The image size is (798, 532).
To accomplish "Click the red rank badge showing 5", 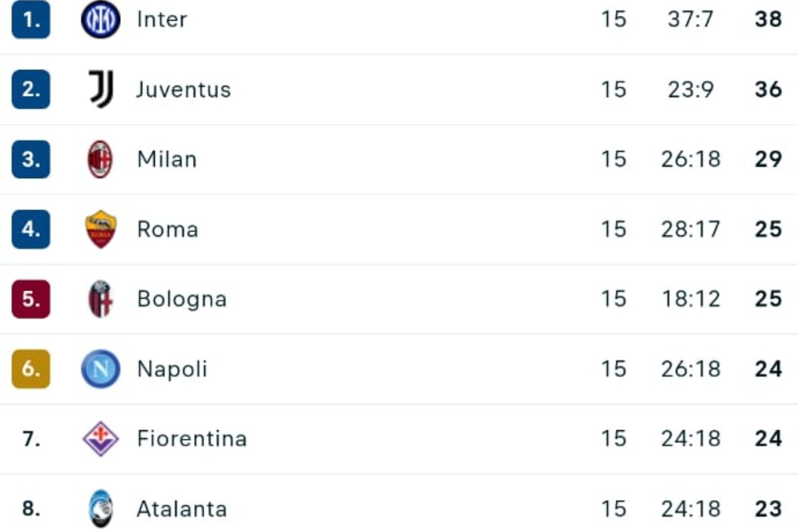I will pos(30,299).
